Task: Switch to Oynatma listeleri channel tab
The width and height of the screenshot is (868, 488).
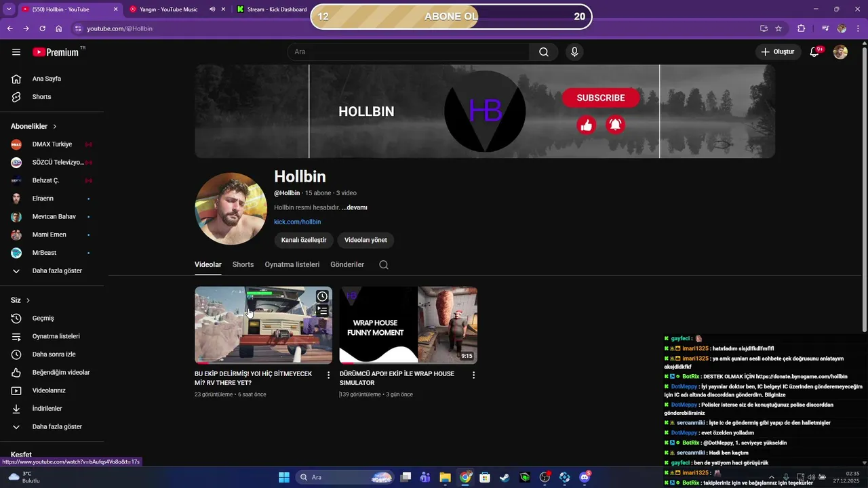Action: (x=292, y=265)
